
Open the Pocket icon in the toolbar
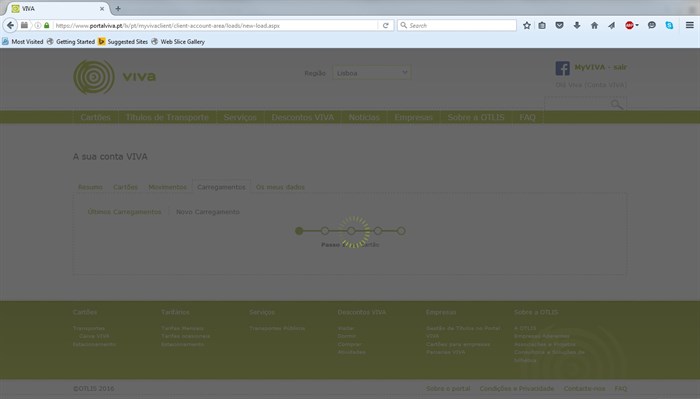click(559, 25)
